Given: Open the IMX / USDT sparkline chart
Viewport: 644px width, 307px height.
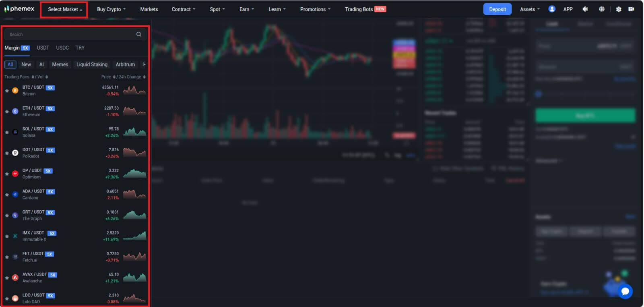Looking at the screenshot, I should click(x=134, y=236).
